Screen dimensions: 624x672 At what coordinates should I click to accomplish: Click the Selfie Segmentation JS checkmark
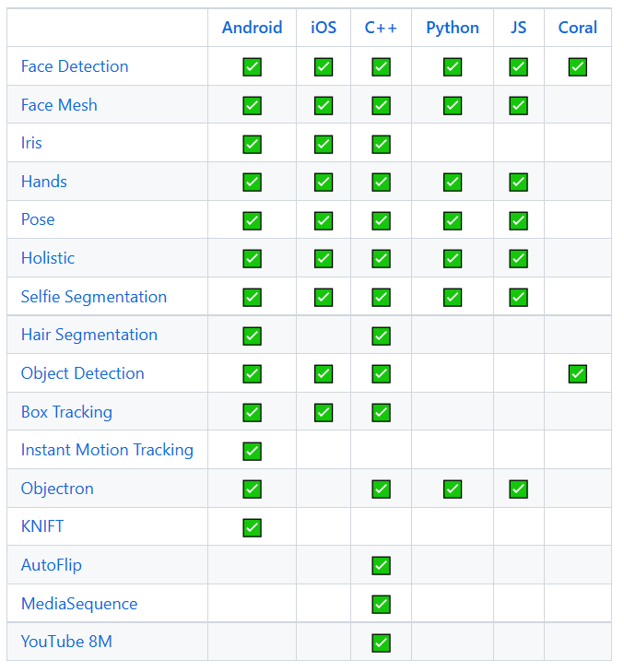point(519,297)
